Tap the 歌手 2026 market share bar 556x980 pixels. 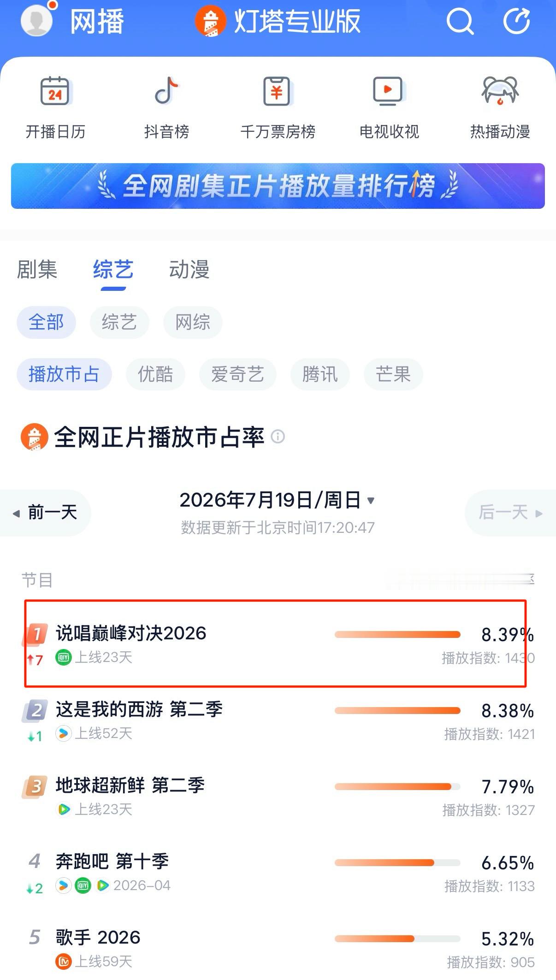(x=397, y=939)
